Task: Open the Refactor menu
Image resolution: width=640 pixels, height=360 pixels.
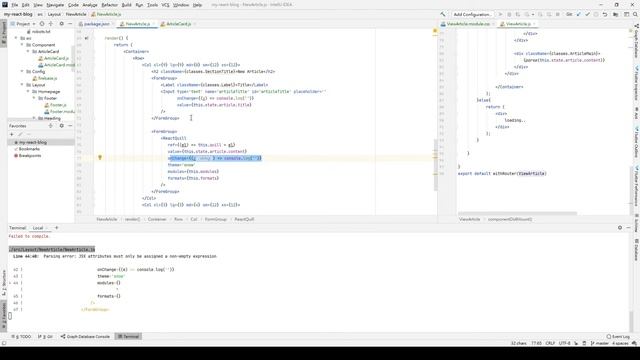Action: click(x=109, y=5)
